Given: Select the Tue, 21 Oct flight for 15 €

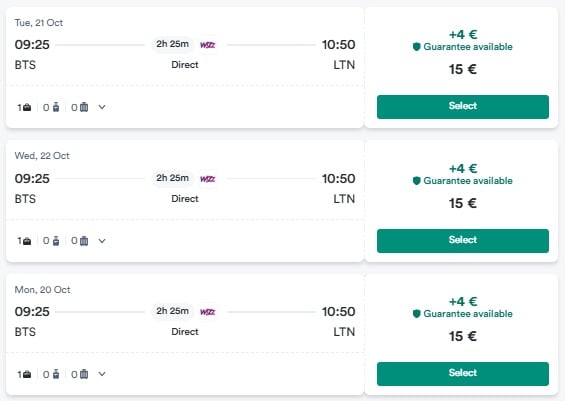Looking at the screenshot, I should click(463, 107).
